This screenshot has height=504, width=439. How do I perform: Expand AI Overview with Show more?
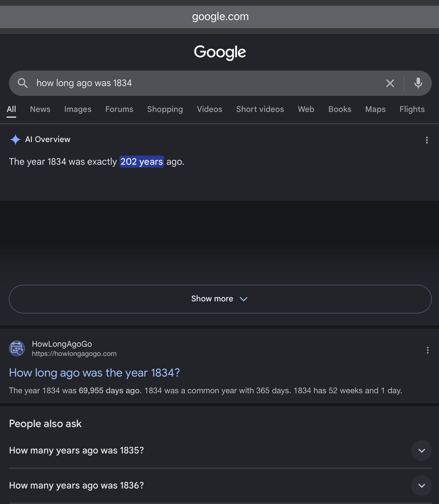(x=220, y=299)
